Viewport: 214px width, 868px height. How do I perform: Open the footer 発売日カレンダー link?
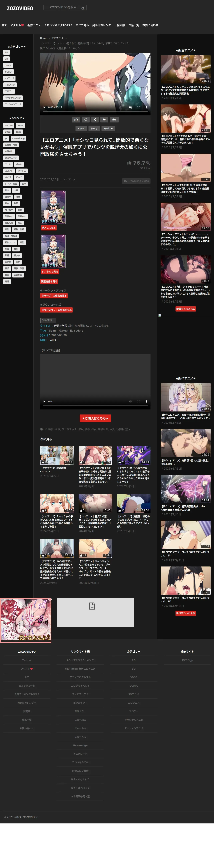pyautogui.click(x=26, y=703)
